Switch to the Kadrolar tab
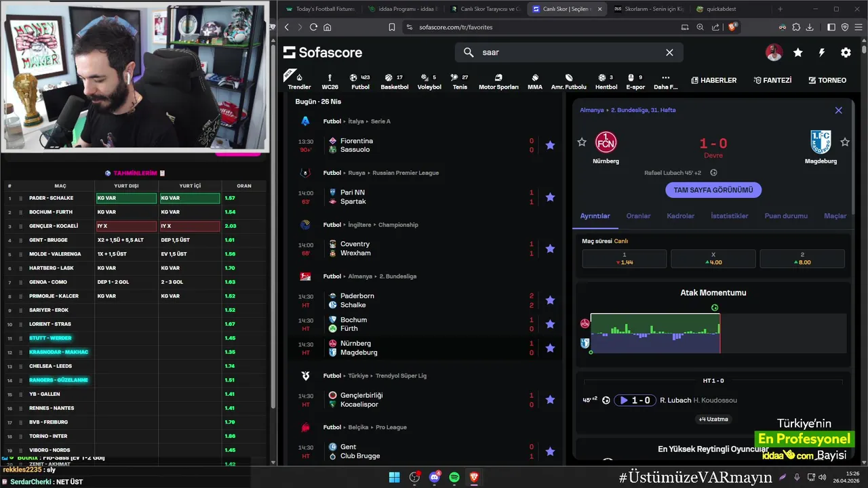 tap(680, 216)
